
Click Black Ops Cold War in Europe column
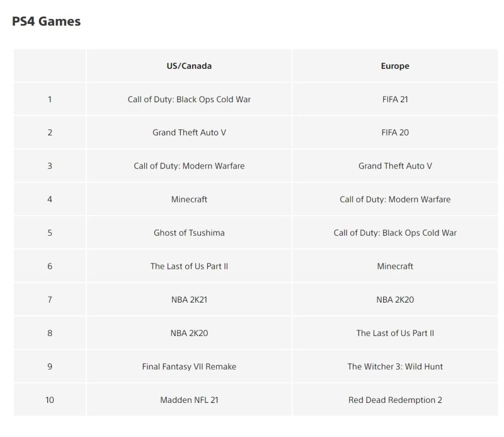(395, 233)
